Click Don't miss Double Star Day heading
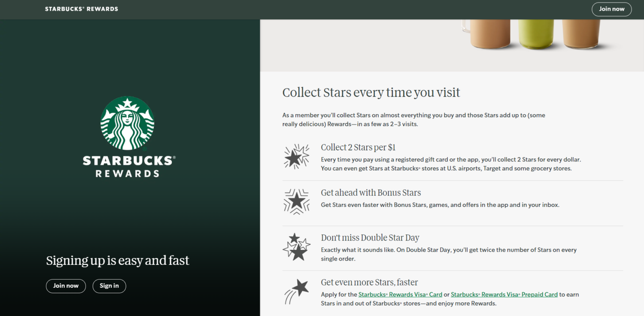The image size is (644, 316). click(370, 238)
